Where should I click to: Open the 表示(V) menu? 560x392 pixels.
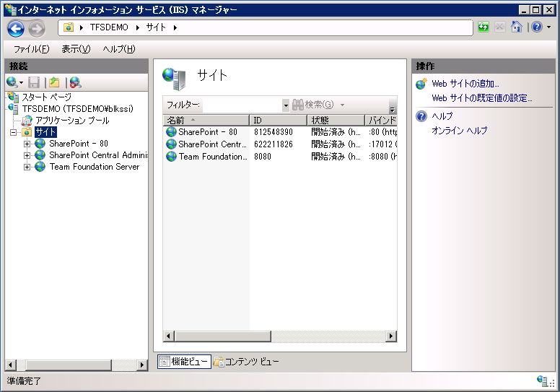(x=76, y=49)
